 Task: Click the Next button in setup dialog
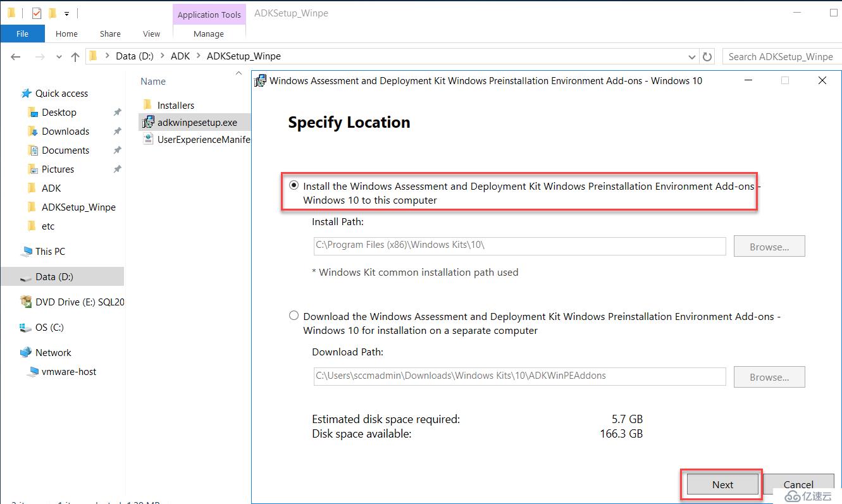click(722, 484)
